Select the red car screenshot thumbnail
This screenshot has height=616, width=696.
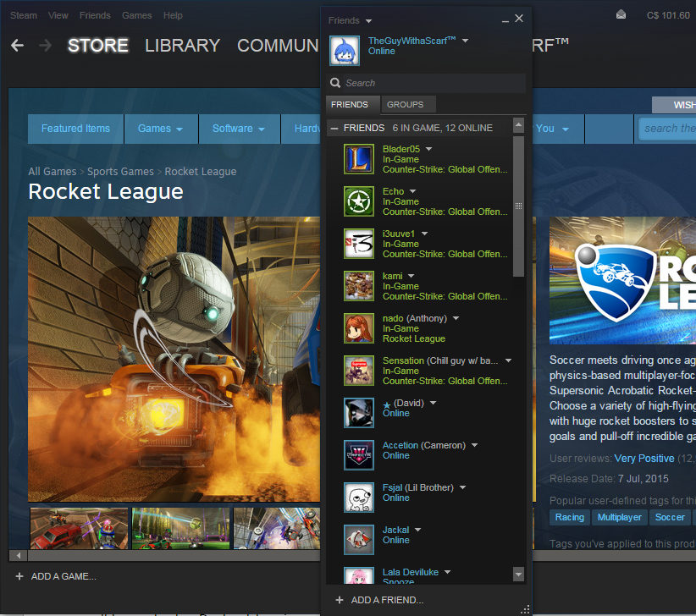79,529
